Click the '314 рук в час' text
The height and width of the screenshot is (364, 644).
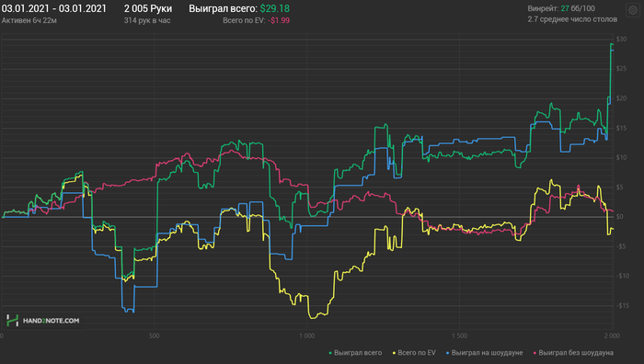coord(147,20)
